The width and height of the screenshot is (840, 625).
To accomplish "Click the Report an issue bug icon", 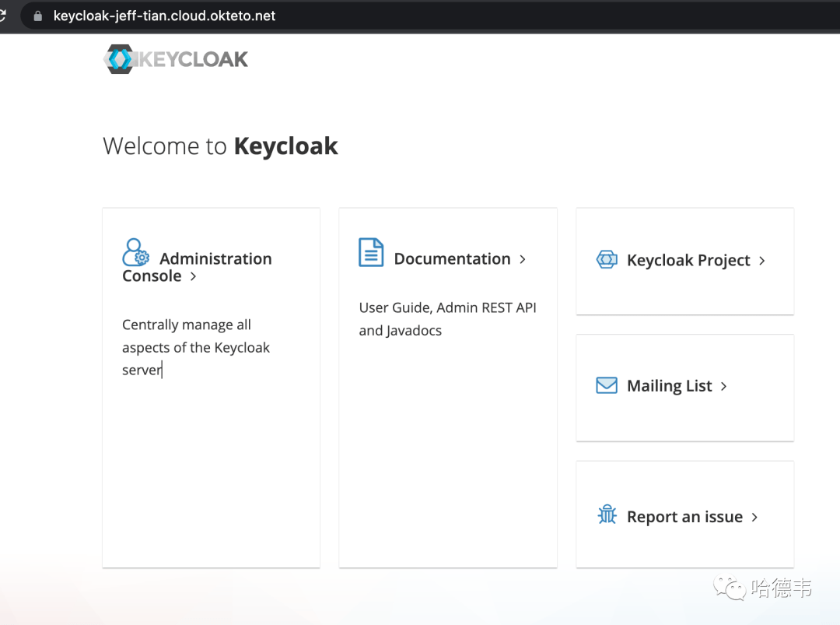I will point(607,514).
